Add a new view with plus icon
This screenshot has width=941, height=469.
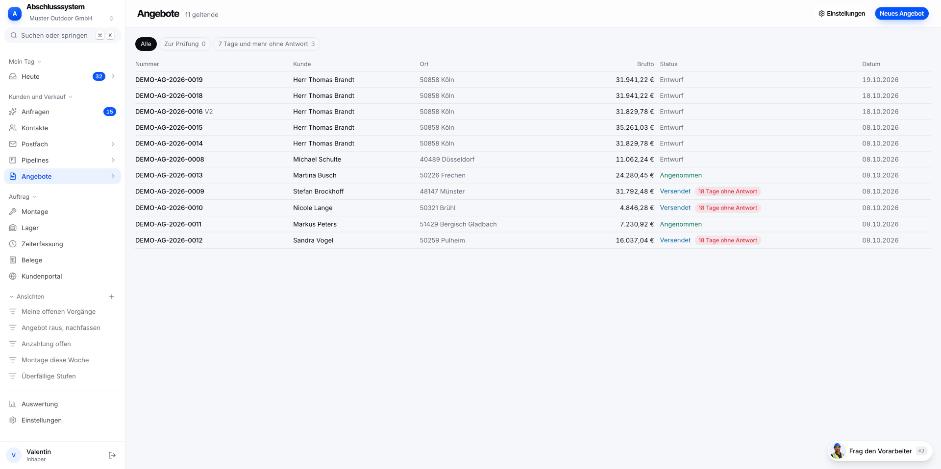[111, 296]
